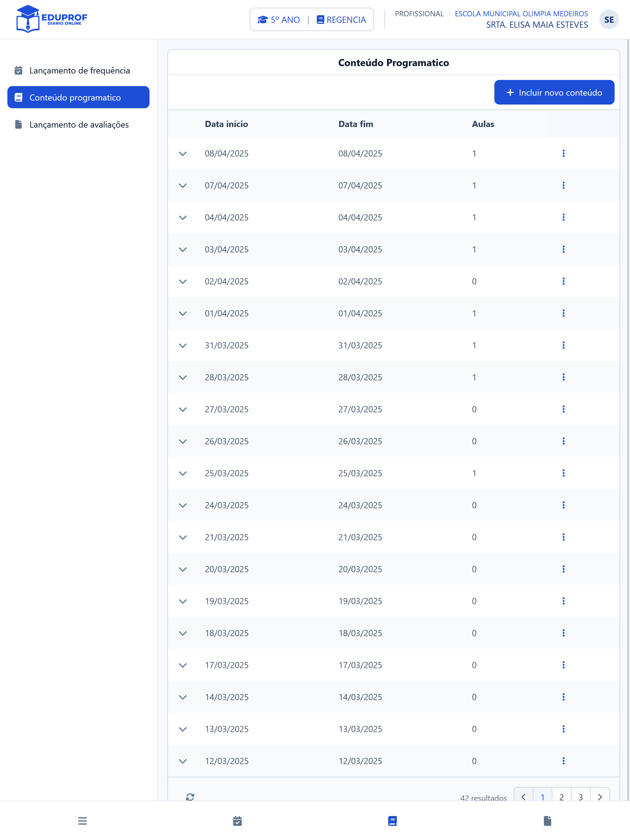Expand the 27/03/2025 row

tap(183, 409)
